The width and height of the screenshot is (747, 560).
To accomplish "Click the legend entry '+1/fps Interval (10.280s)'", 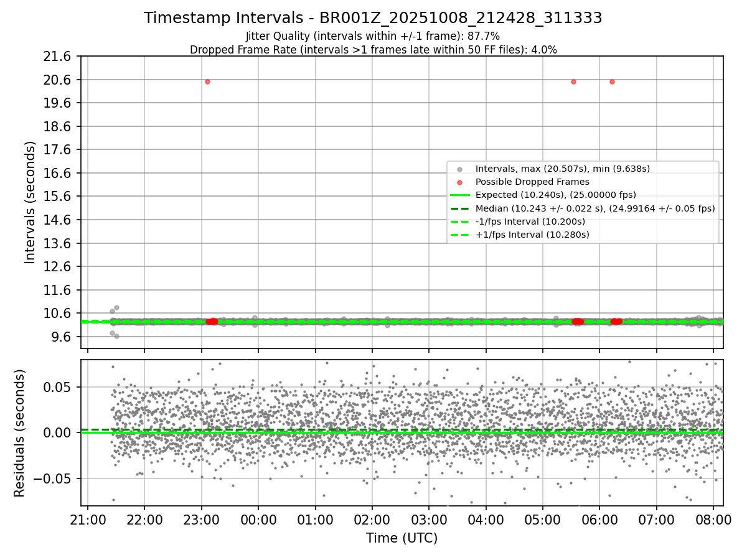I will pos(532,235).
